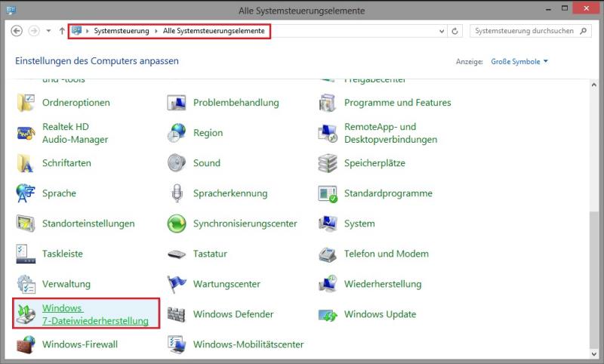Open the Wiederherstellung text link

tap(383, 284)
